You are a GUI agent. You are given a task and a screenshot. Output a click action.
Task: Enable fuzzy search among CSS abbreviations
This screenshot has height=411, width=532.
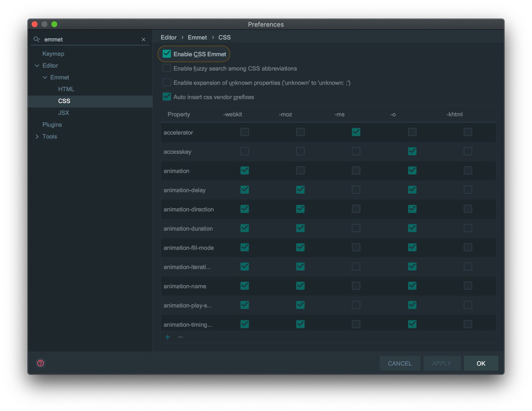[x=167, y=68]
